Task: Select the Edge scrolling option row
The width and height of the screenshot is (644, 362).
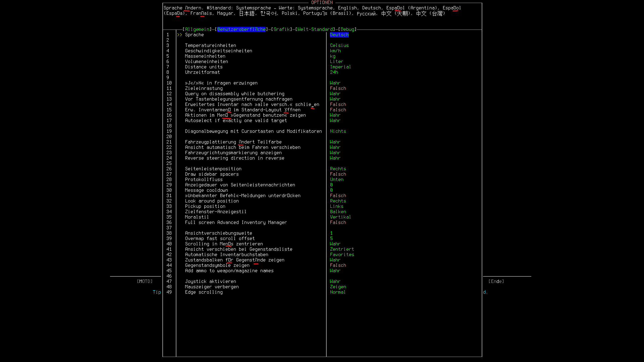Action: coord(204,292)
